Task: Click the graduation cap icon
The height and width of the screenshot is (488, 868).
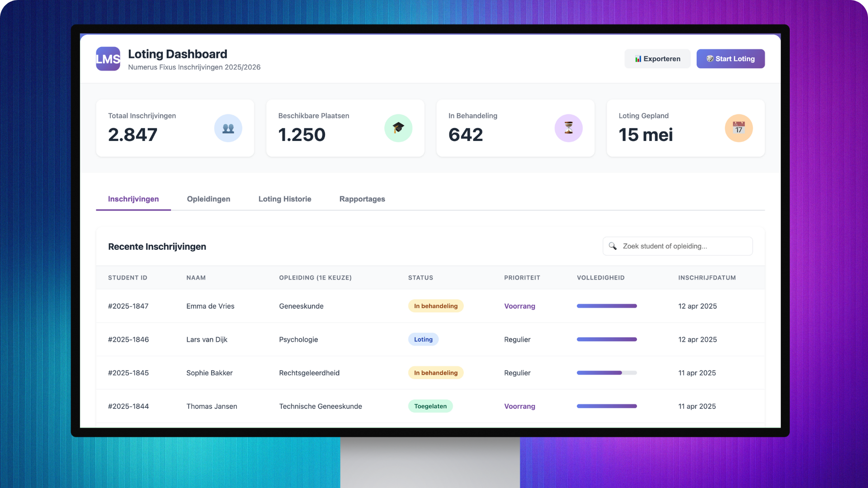Action: tap(398, 128)
